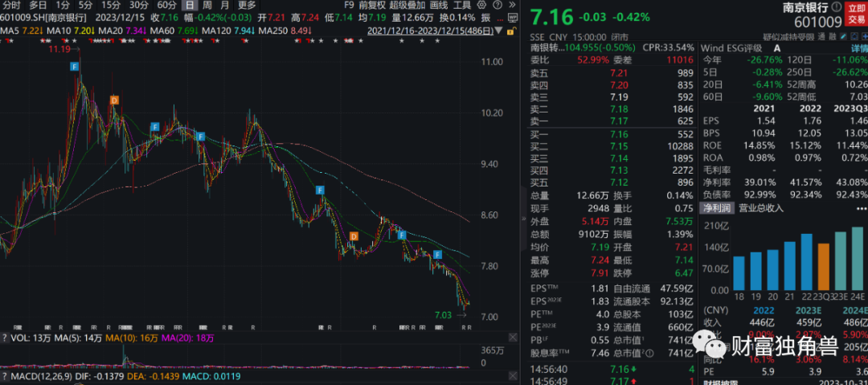Open chart settings gear icon
Image resolution: width=868 pixels, height=385 pixels.
(x=481, y=5)
